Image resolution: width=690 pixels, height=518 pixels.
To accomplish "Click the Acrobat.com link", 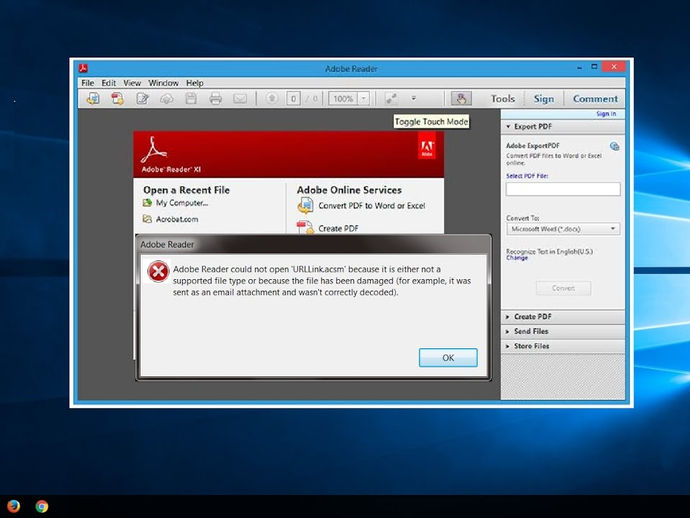I will click(177, 219).
